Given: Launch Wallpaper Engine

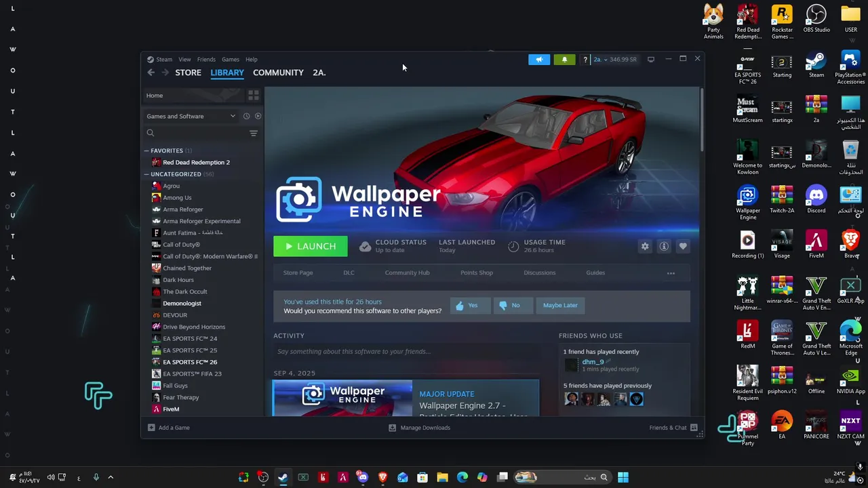Looking at the screenshot, I should pyautogui.click(x=311, y=246).
